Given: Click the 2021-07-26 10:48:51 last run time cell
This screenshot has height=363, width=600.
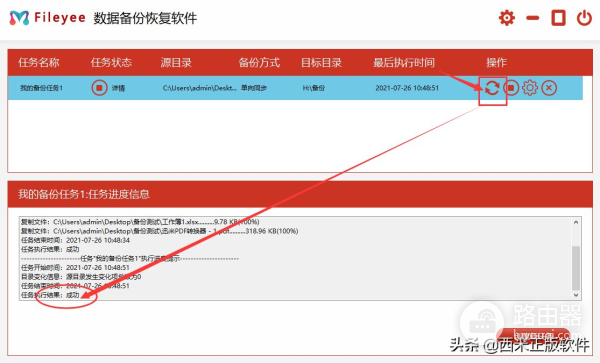Looking at the screenshot, I should [407, 88].
